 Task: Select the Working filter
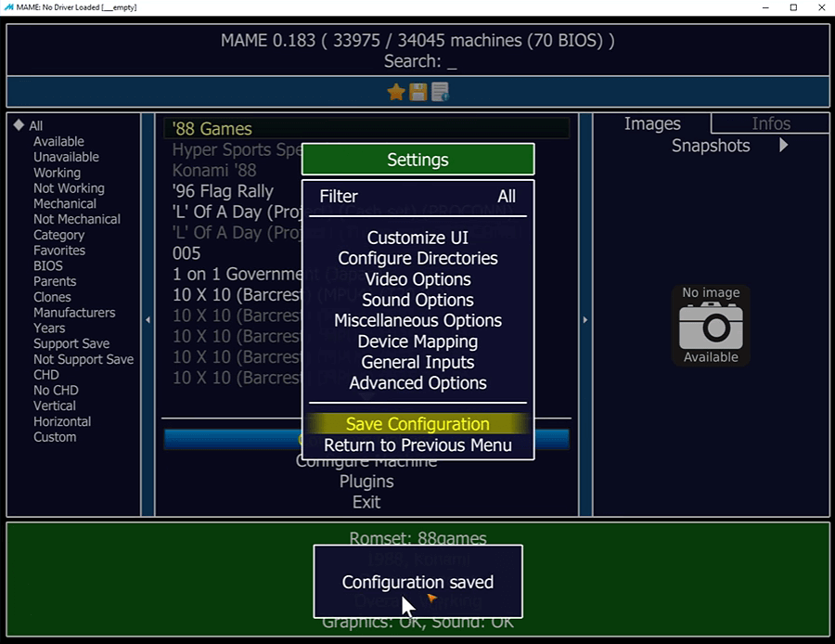pyautogui.click(x=57, y=173)
